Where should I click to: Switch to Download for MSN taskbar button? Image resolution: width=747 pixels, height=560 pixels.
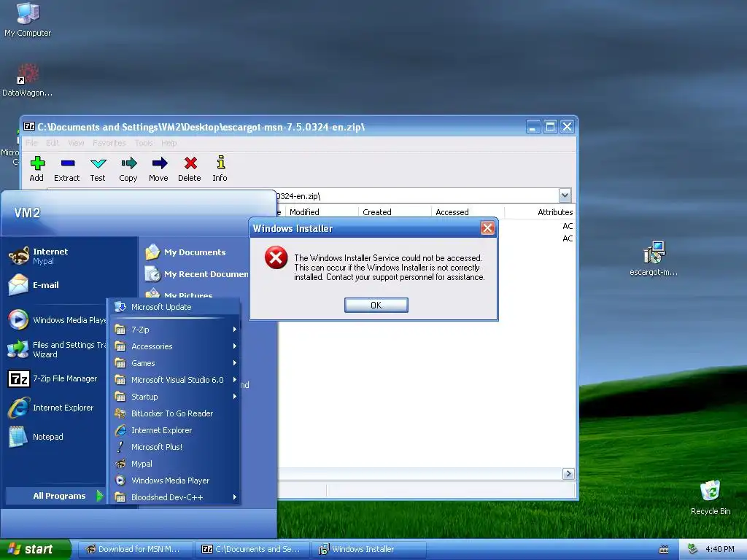pyautogui.click(x=135, y=549)
